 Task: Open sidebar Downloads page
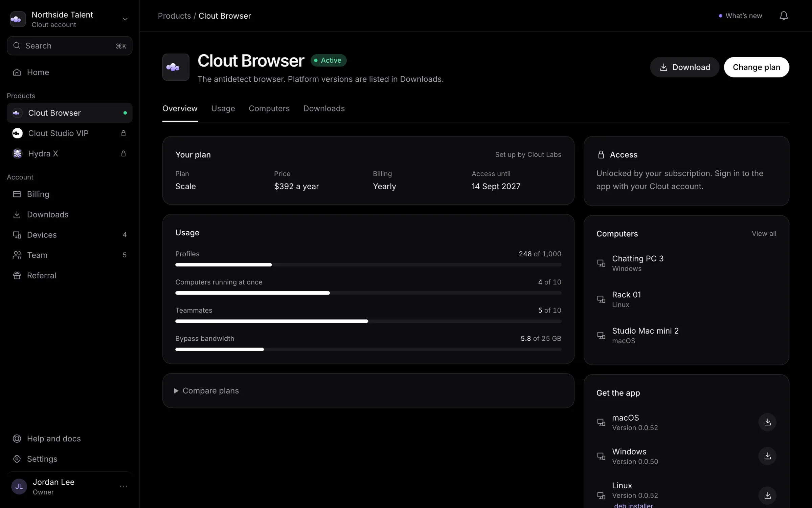69,214
